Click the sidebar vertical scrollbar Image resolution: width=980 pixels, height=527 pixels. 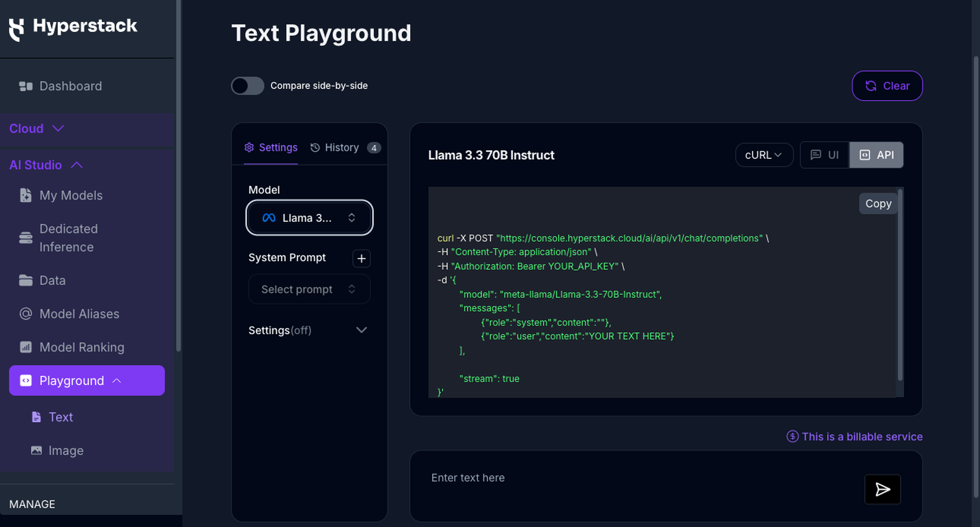pyautogui.click(x=178, y=175)
